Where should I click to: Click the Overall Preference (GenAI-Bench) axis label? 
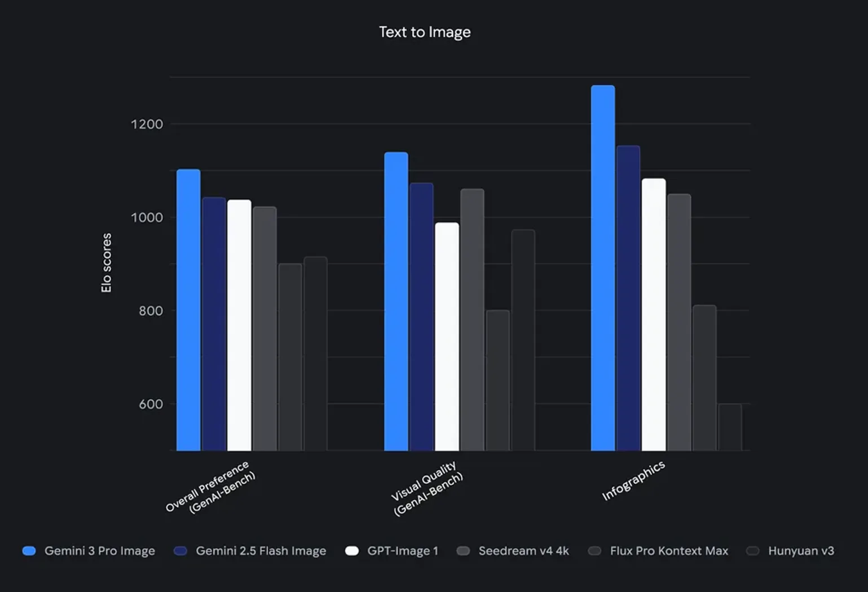coord(212,486)
